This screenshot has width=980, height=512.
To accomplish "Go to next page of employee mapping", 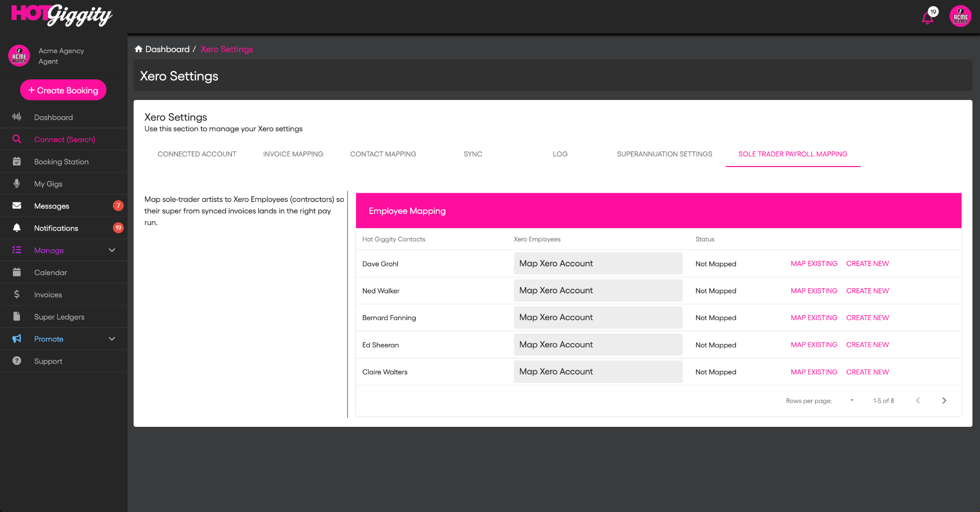I will pyautogui.click(x=944, y=401).
